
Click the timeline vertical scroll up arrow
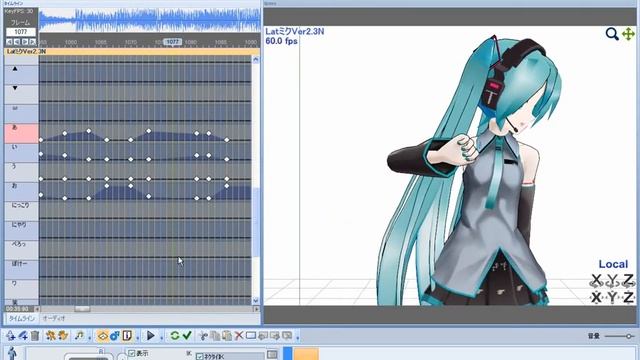coord(256,60)
